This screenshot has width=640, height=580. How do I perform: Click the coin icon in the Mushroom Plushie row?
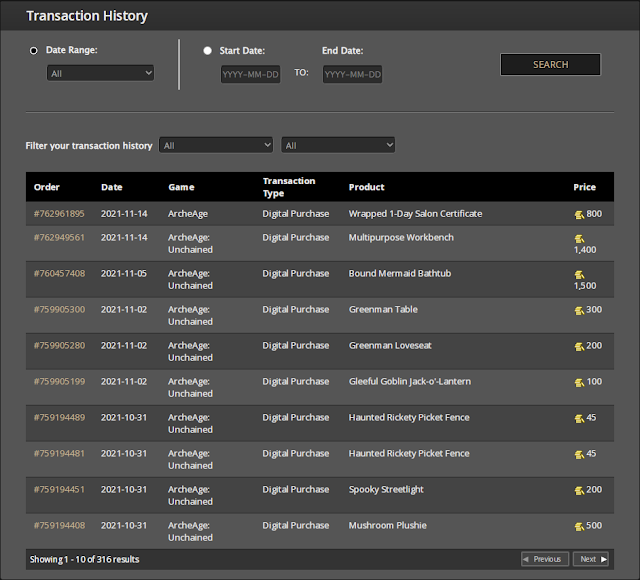579,526
